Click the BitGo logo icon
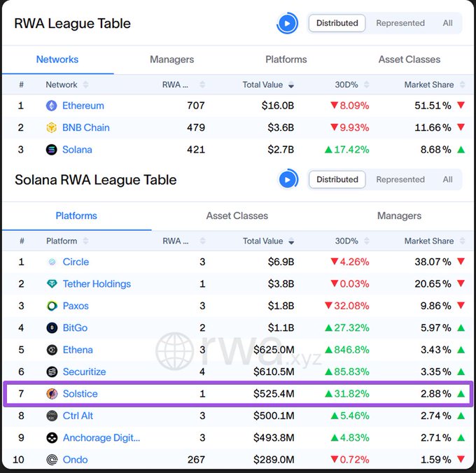476x473 pixels. click(52, 327)
